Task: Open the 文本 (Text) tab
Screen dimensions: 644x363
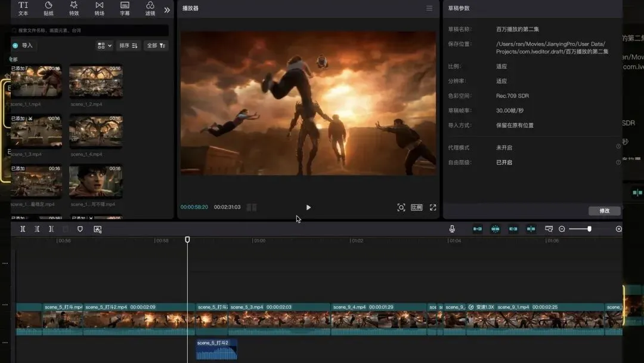Action: 23,8
